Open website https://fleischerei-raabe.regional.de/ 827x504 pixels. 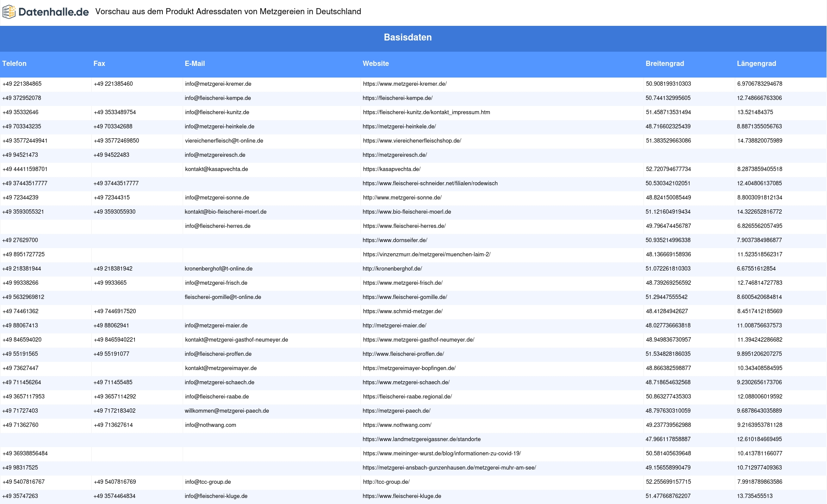pos(407,397)
